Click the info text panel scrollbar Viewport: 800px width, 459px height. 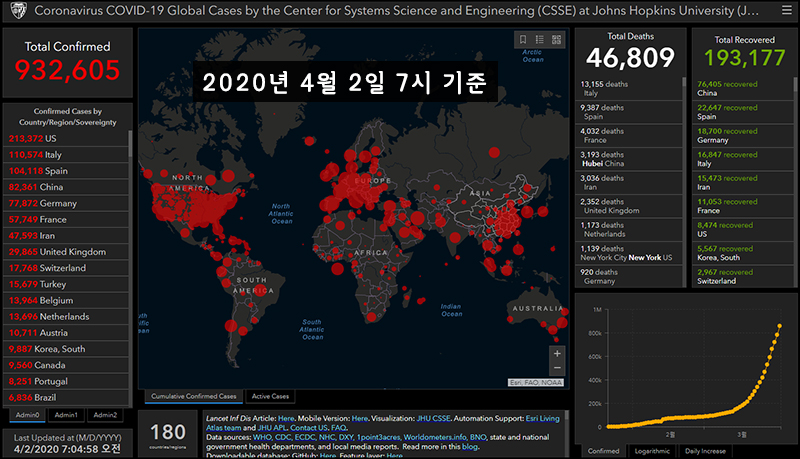(x=567, y=416)
